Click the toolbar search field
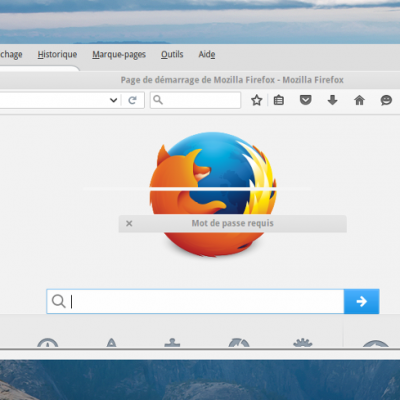This screenshot has width=400, height=400. (x=195, y=100)
